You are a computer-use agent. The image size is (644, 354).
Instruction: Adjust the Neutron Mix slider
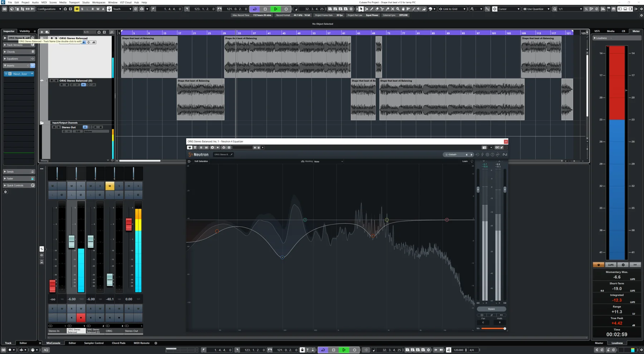coord(493,328)
